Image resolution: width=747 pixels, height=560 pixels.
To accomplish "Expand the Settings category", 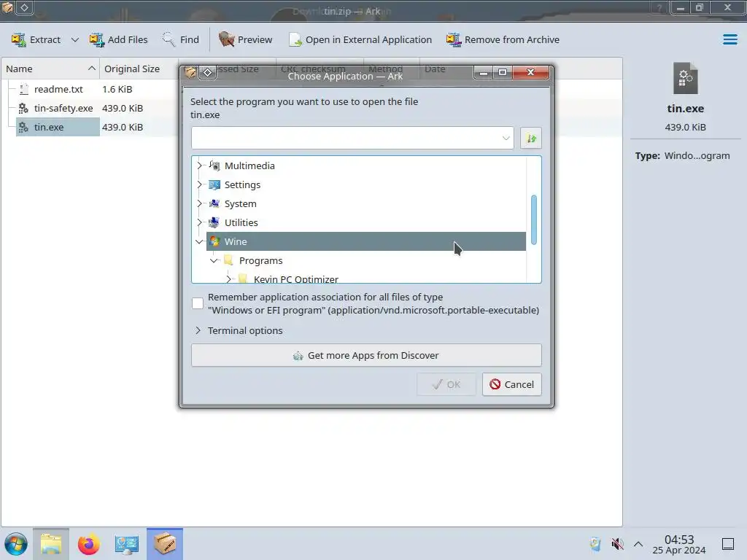I will (200, 184).
